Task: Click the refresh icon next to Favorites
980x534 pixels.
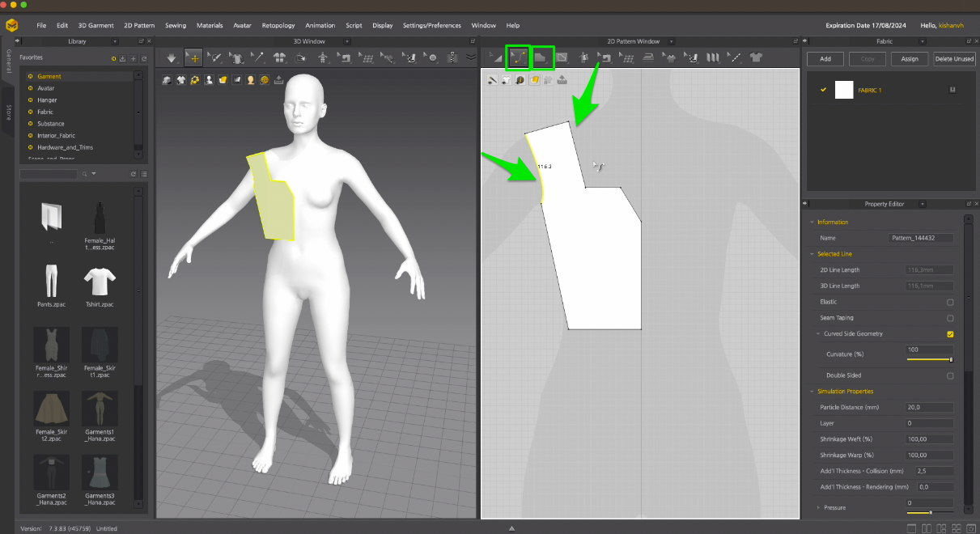Action: pos(144,58)
